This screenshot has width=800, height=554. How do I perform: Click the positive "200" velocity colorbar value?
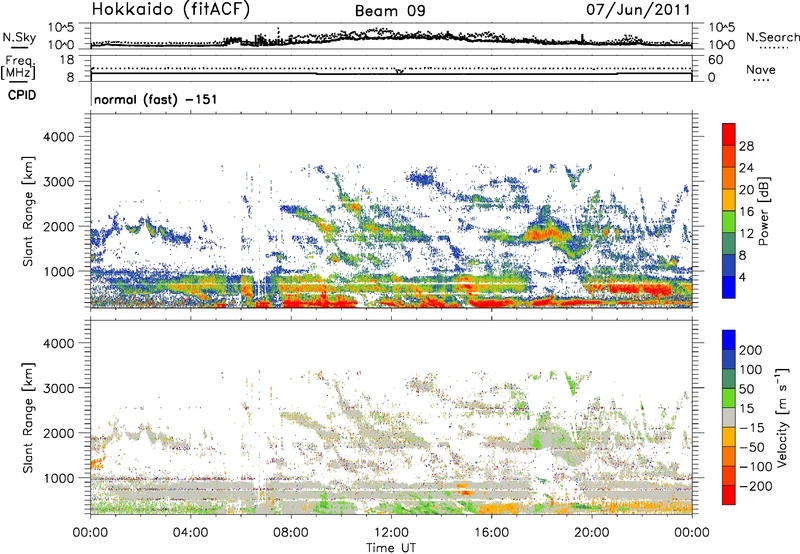pyautogui.click(x=751, y=350)
